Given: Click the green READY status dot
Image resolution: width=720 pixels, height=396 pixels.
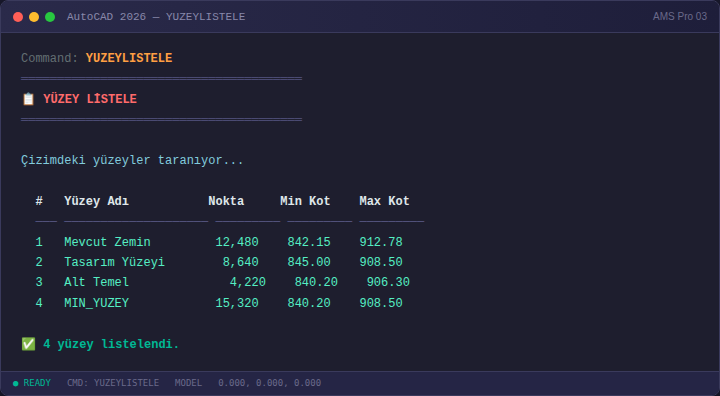Looking at the screenshot, I should 16,383.
